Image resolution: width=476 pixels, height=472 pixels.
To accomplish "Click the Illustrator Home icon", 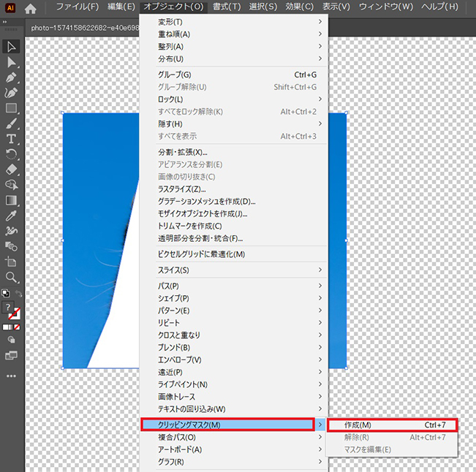I will pos(30,9).
